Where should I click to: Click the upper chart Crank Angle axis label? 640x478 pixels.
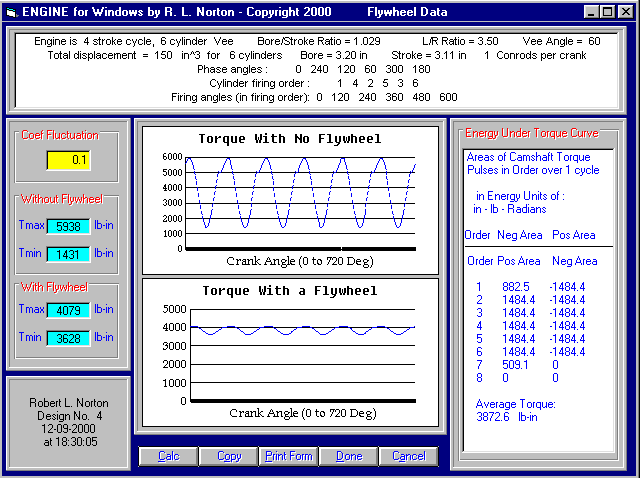pyautogui.click(x=300, y=261)
